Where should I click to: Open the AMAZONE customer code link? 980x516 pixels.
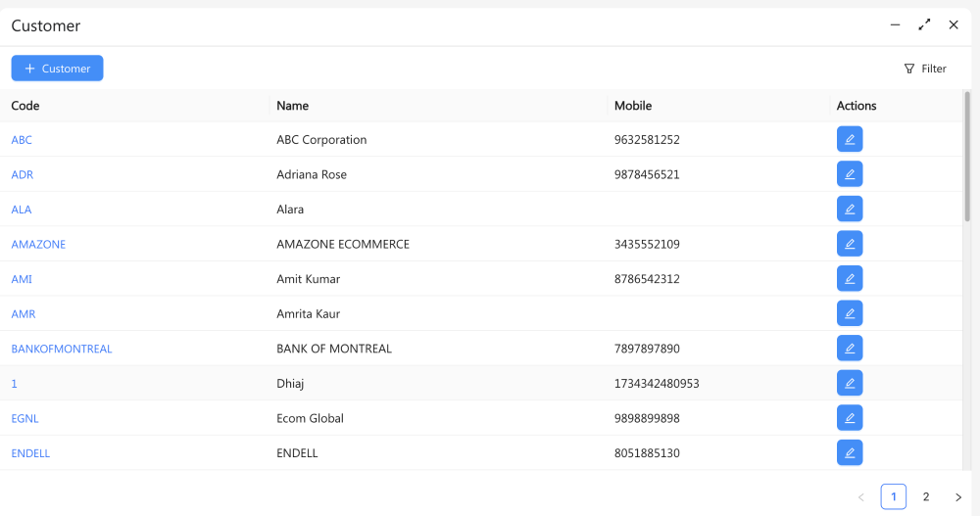pyautogui.click(x=38, y=245)
